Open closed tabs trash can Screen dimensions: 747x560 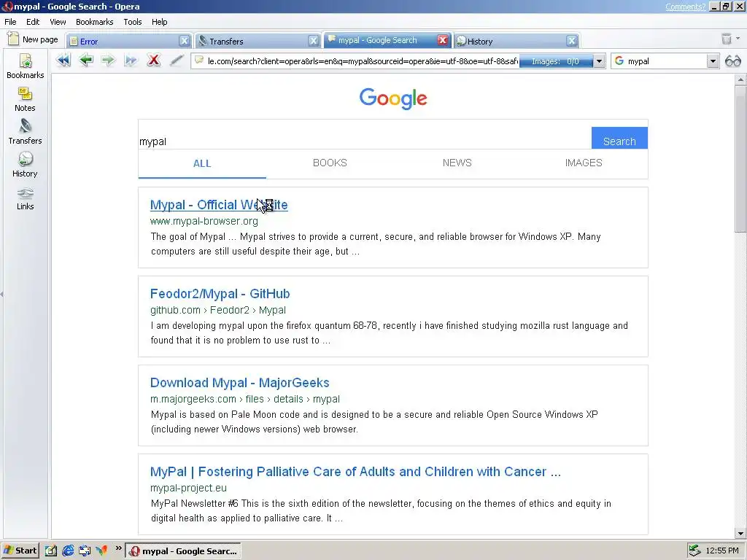[x=726, y=39]
